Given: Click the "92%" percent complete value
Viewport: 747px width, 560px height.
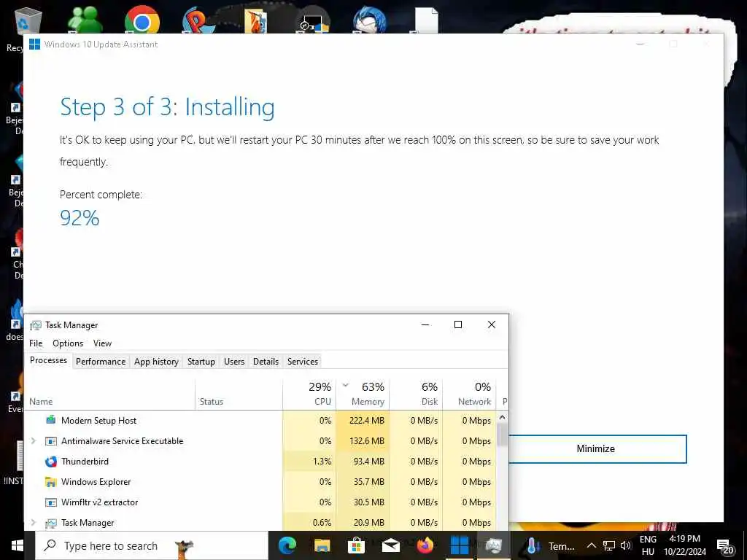Looking at the screenshot, I should (80, 218).
